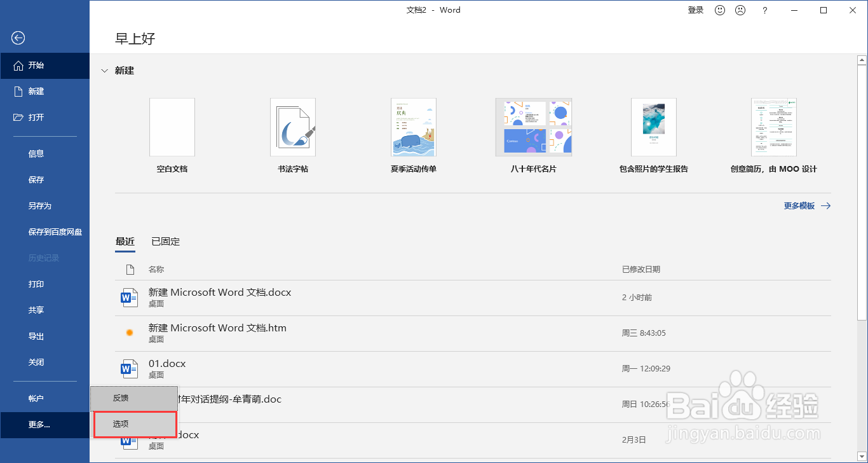Click the 周一 12:09:29 date cell
Screen dimensions: 868x463
click(x=646, y=369)
